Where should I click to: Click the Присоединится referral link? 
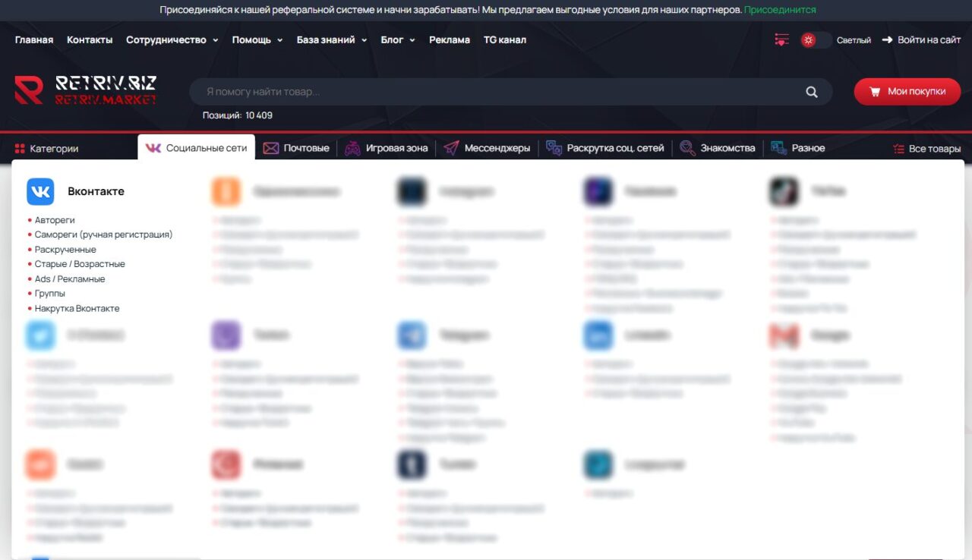(780, 10)
